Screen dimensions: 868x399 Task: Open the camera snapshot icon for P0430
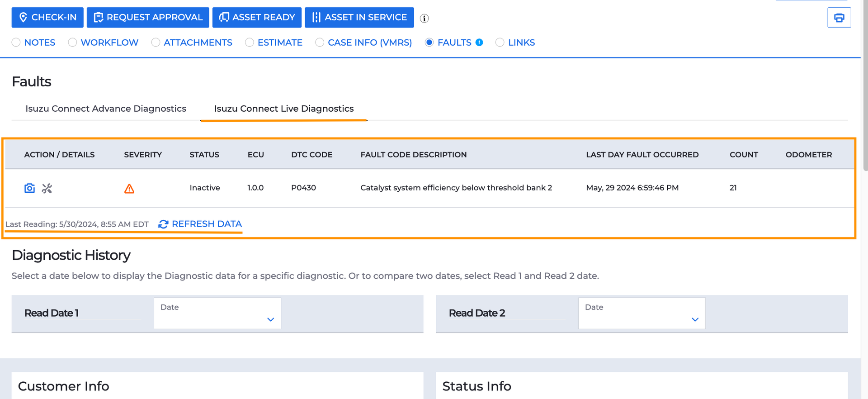[29, 188]
